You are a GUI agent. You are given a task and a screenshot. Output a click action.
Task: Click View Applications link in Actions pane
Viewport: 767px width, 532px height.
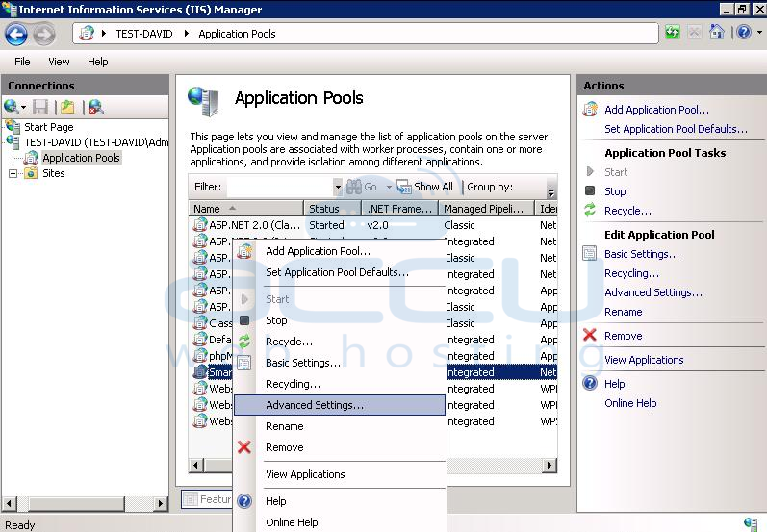644,360
